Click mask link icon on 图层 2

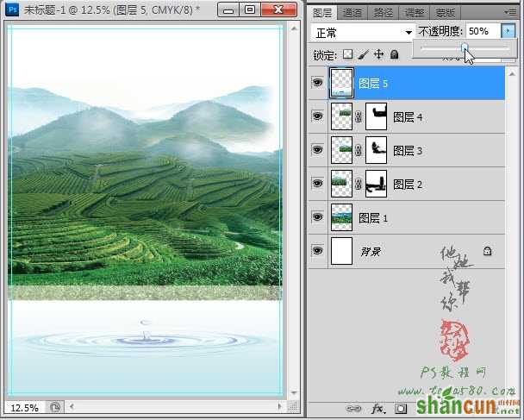click(x=359, y=184)
